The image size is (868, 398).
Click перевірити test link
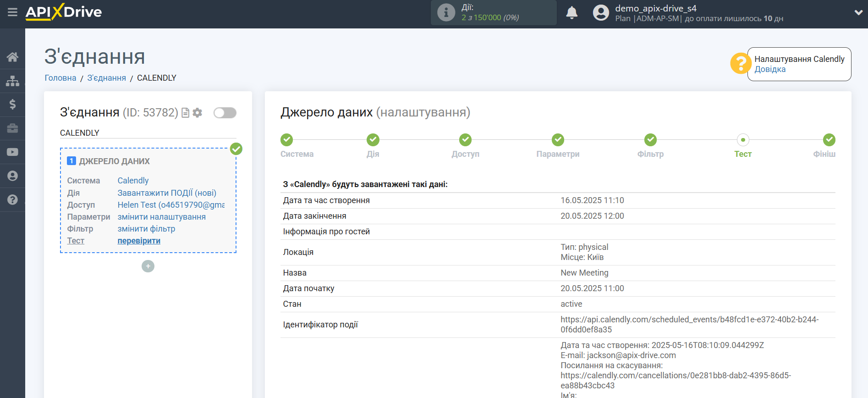[139, 241]
